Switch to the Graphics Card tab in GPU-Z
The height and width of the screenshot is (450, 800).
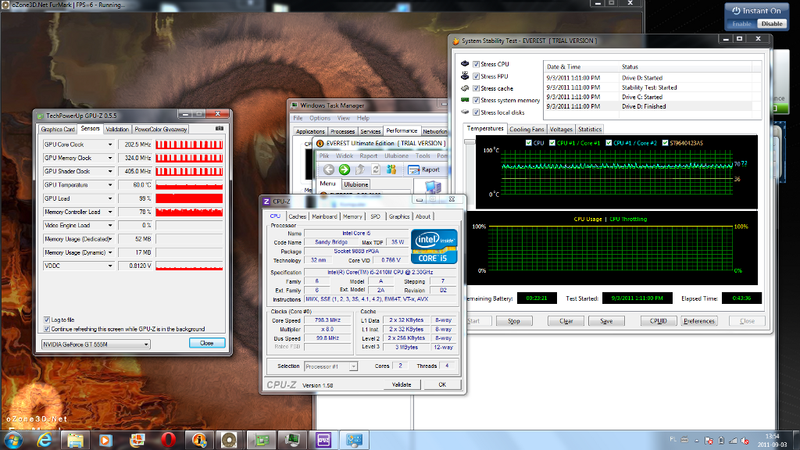coord(58,130)
